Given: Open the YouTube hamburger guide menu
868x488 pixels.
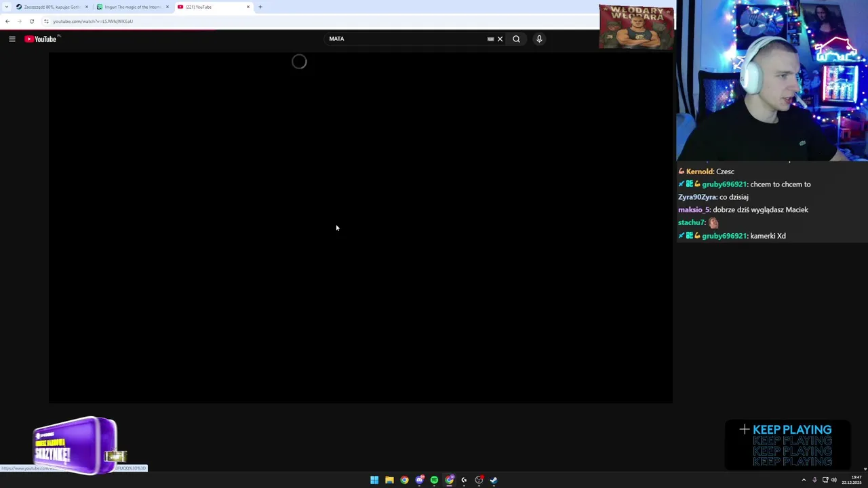Looking at the screenshot, I should 12,39.
